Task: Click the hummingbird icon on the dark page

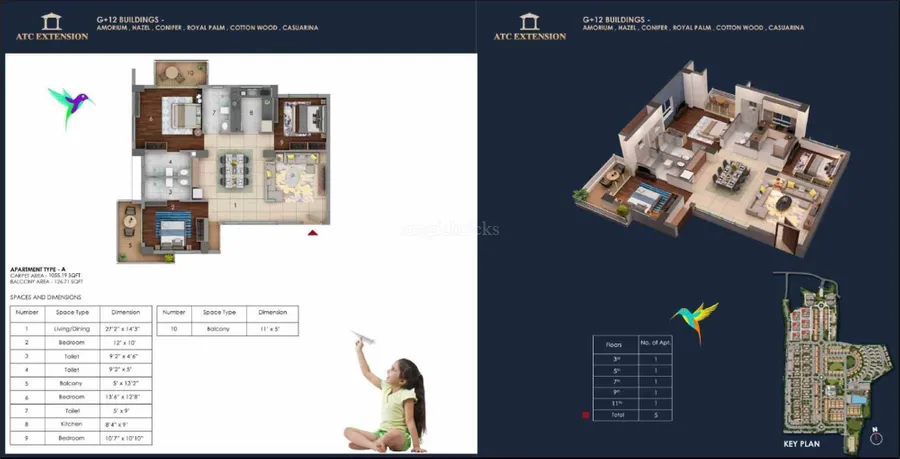Action: tap(696, 320)
